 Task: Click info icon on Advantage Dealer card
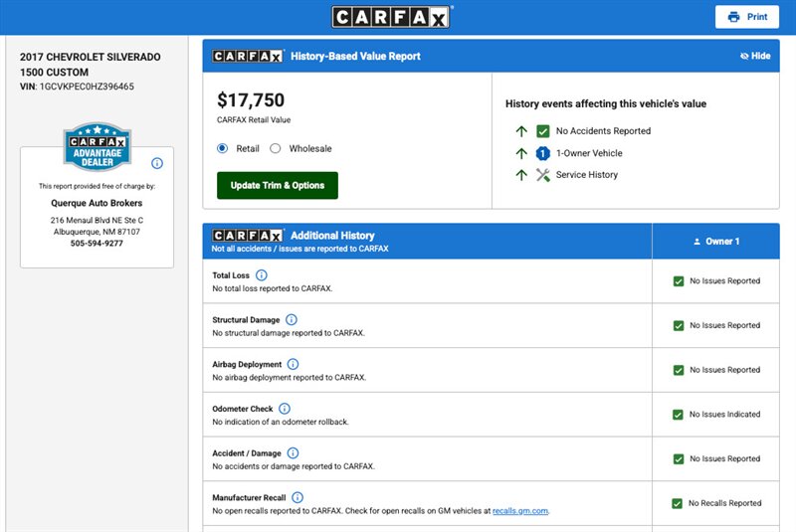[157, 163]
